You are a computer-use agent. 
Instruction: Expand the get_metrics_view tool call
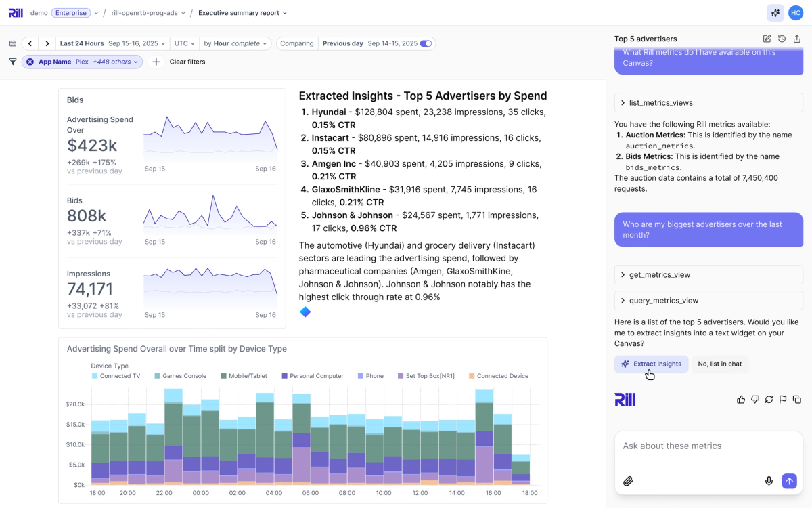(708, 275)
